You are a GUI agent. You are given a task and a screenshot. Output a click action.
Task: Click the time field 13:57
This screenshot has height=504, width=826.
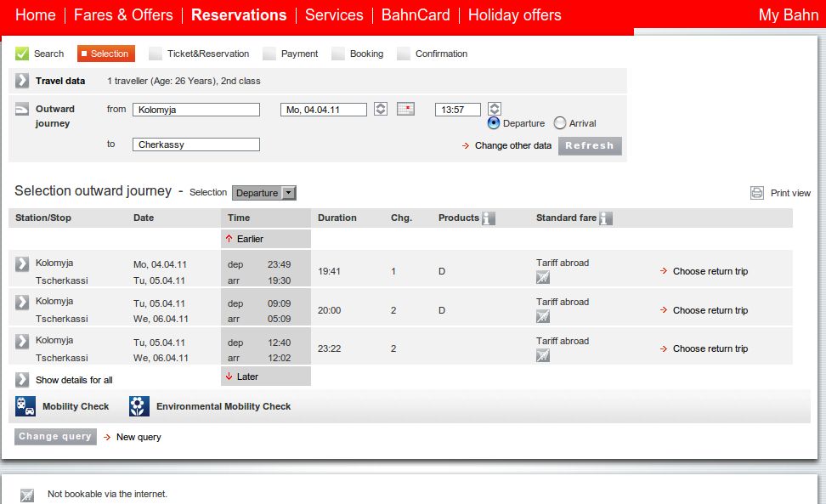coord(458,110)
